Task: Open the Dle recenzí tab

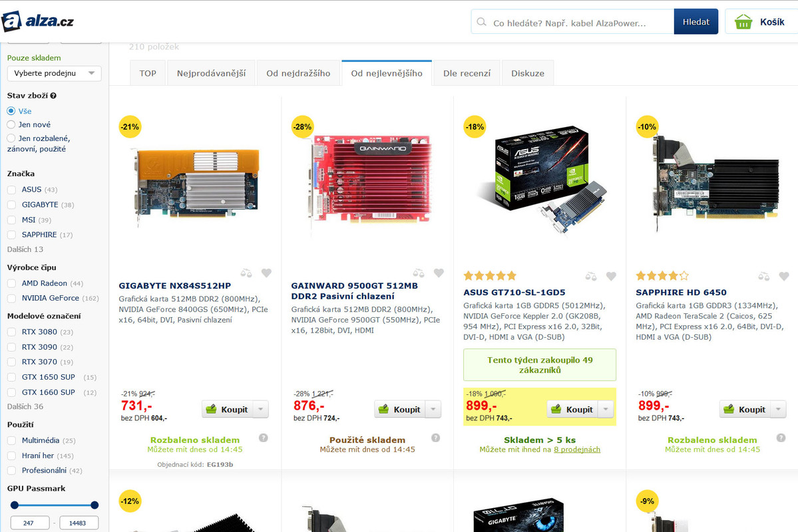Action: tap(467, 73)
